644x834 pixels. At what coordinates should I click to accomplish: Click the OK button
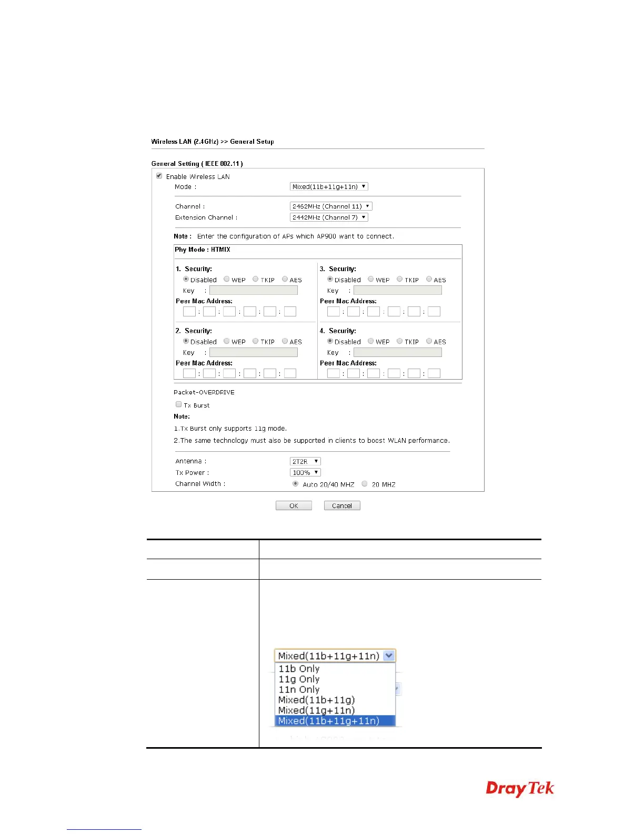coord(294,505)
